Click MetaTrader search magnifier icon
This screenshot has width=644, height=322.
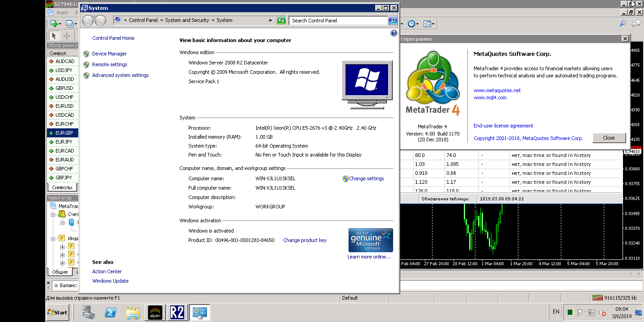click(623, 24)
